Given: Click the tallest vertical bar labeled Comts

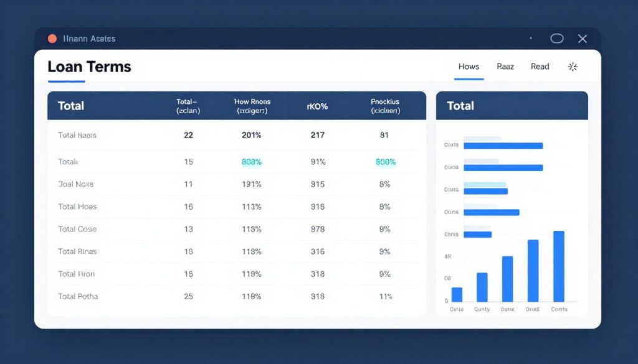Looking at the screenshot, I should click(x=559, y=266).
